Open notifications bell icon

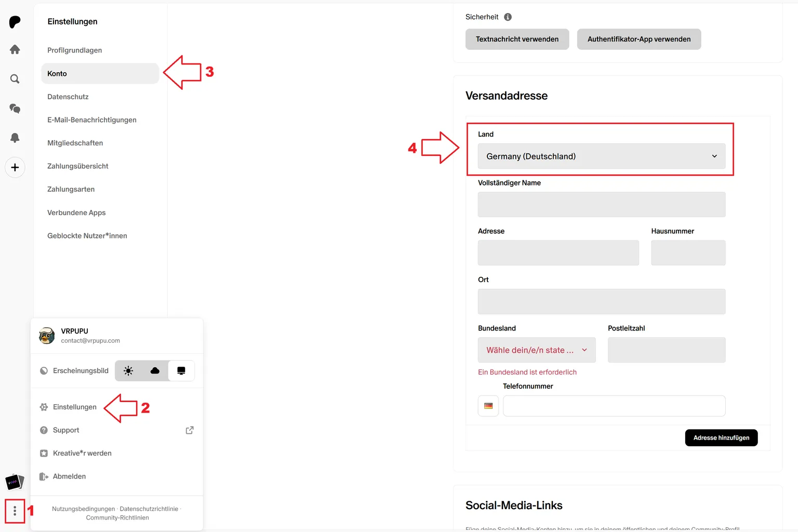[15, 138]
